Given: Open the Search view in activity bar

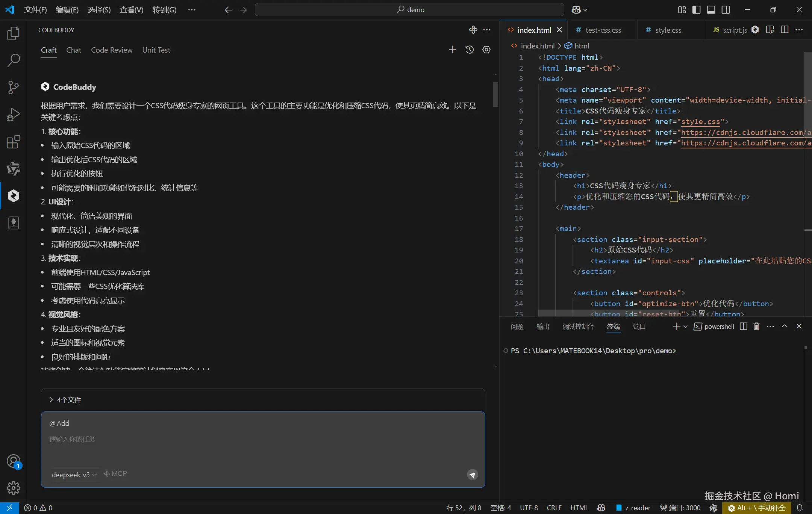Looking at the screenshot, I should click(14, 60).
